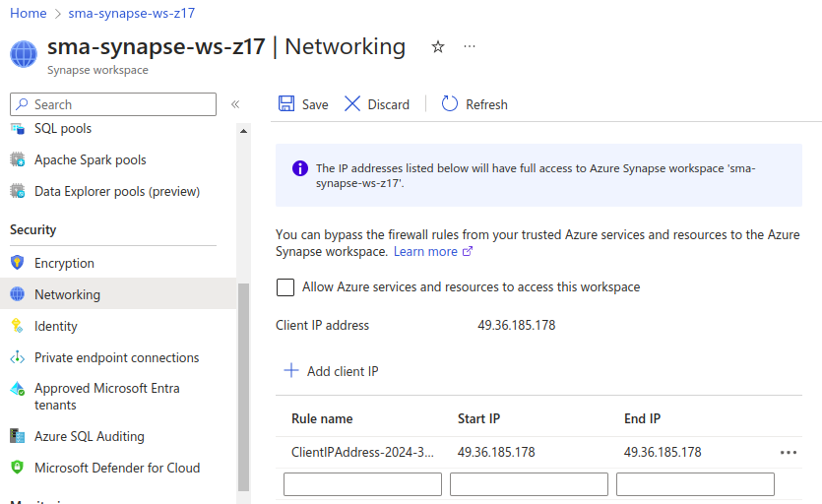Click the Refresh circular arrow icon

450,104
